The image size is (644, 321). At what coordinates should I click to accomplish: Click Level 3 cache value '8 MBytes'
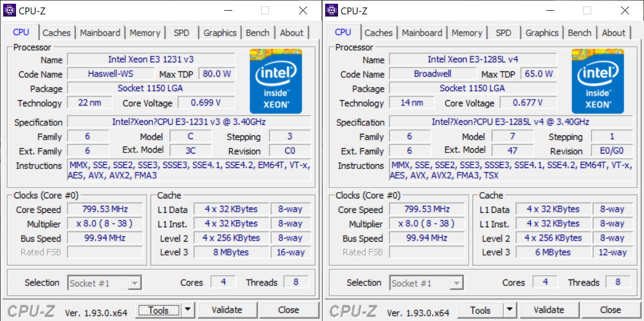coord(231,252)
